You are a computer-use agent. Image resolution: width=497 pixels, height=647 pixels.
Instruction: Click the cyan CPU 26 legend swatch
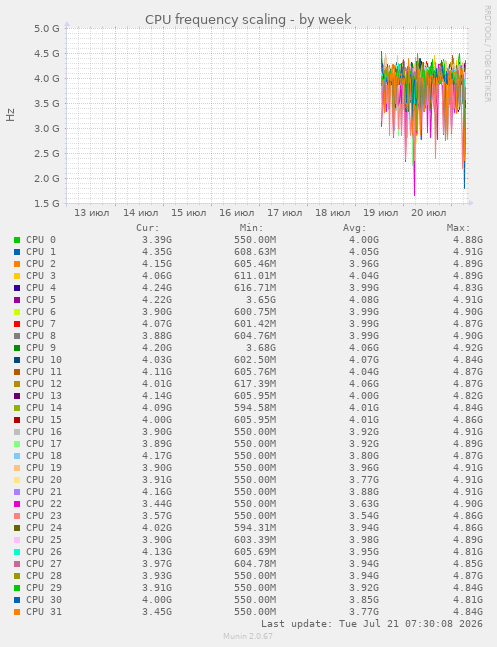pyautogui.click(x=17, y=551)
